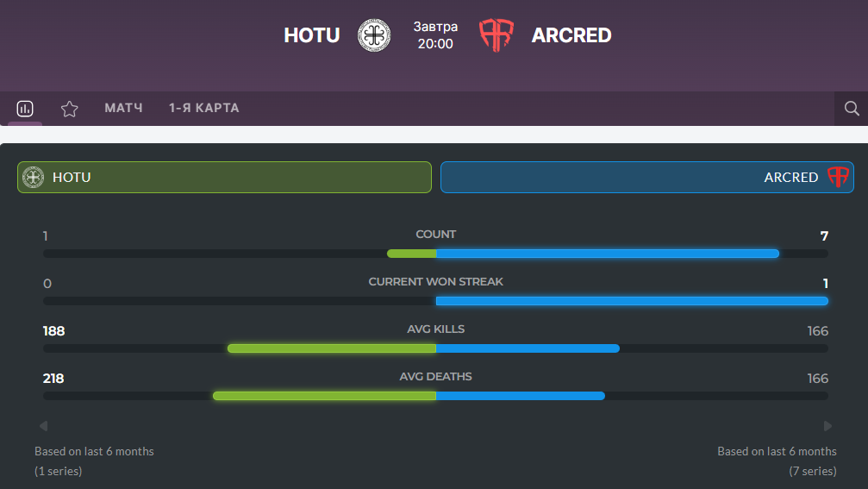Go to previous stats with left arrow
Viewport: 868px width, 489px height.
coord(44,426)
